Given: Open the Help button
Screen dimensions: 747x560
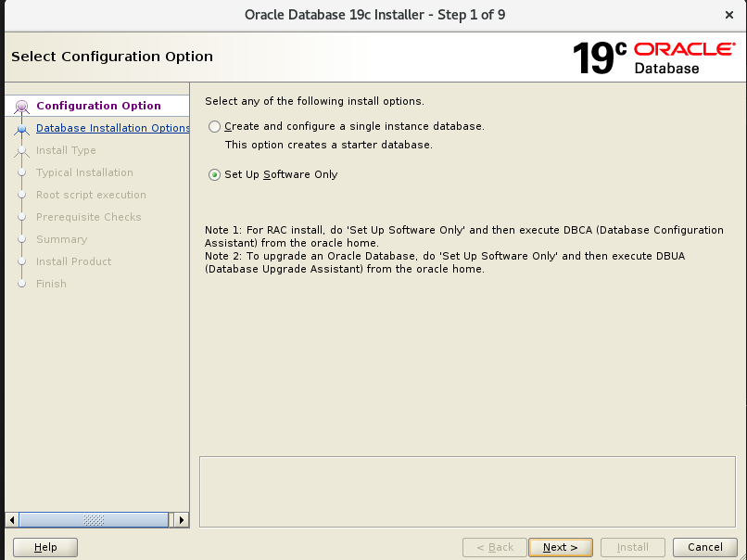Looking at the screenshot, I should pyautogui.click(x=45, y=547).
